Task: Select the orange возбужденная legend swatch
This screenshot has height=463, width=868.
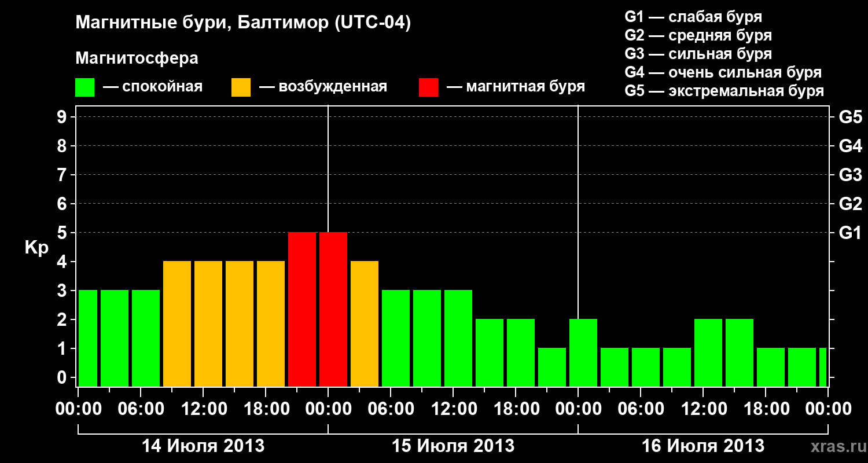Action: pyautogui.click(x=241, y=87)
